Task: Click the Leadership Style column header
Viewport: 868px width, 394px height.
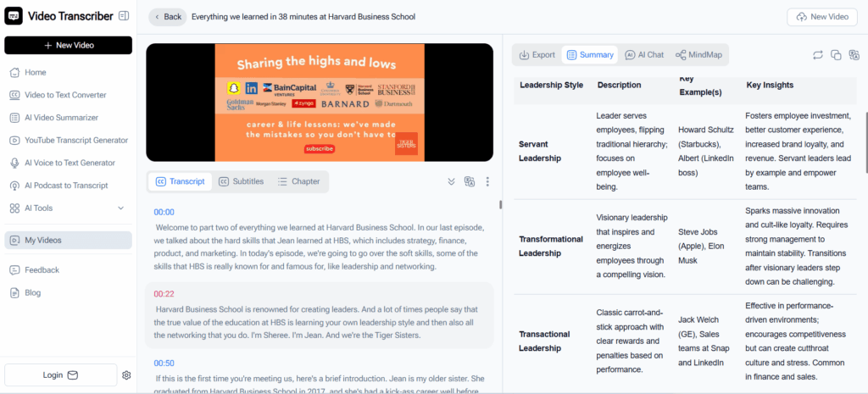Action: click(551, 86)
